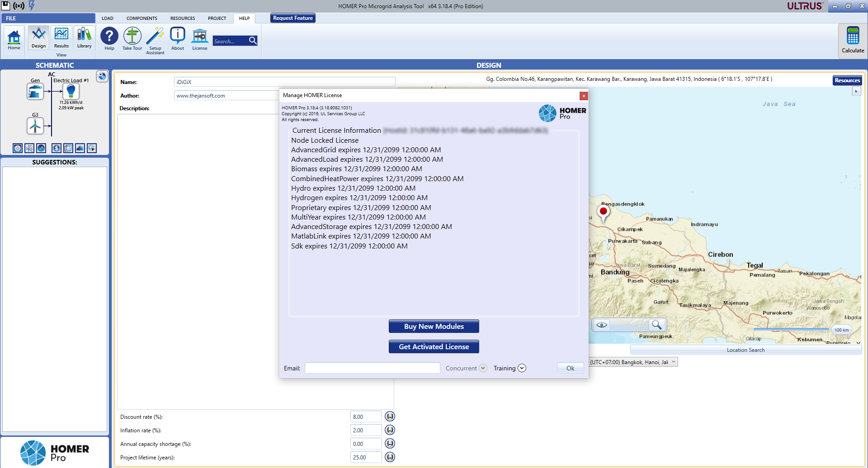Click the Project lifetime value field
Image resolution: width=868 pixels, height=468 pixels.
(x=366, y=457)
